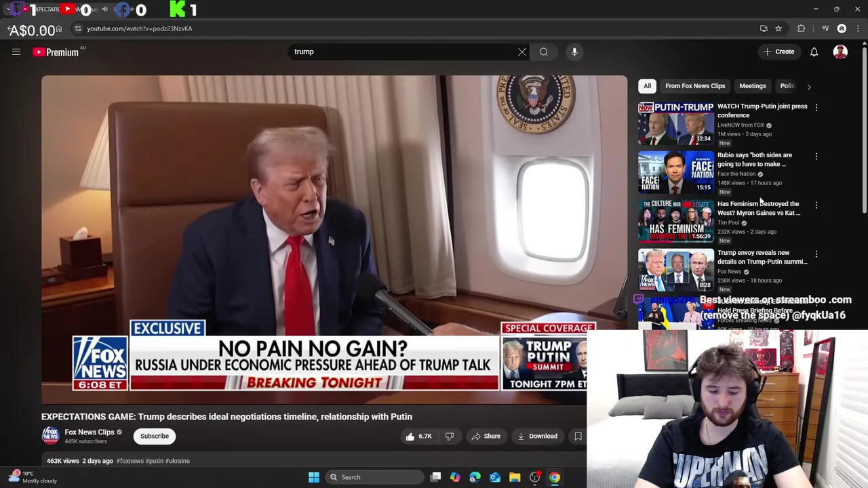Clear the 'trump' search query
This screenshot has width=868, height=488.
click(x=522, y=52)
